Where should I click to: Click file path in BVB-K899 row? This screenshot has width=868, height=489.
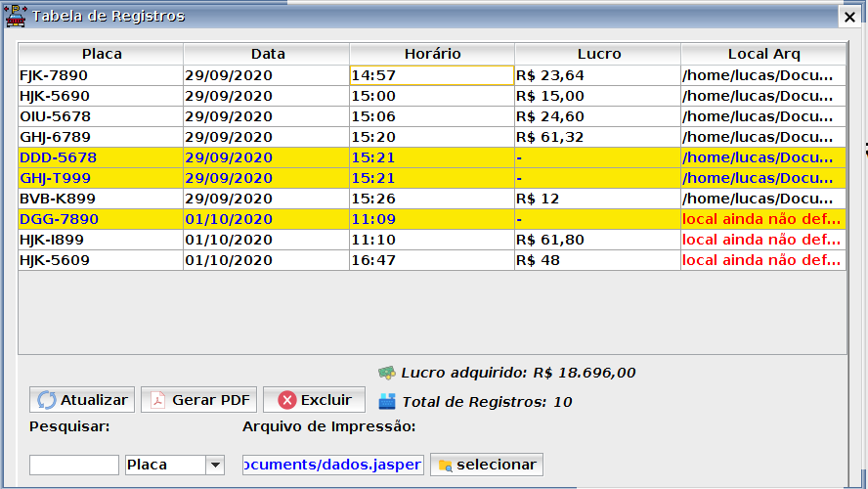click(x=763, y=199)
